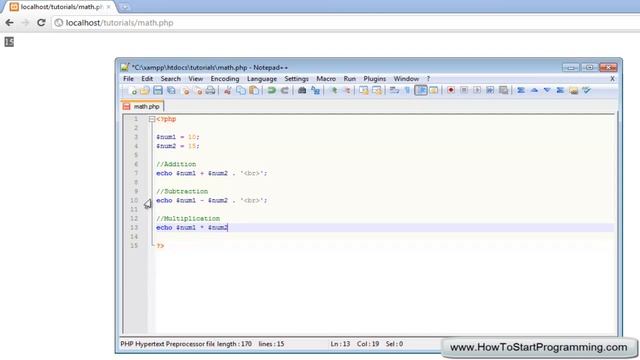Toggle Show All Characters pilcrow icon
This screenshot has width=640, height=360.
pyautogui.click(x=407, y=91)
